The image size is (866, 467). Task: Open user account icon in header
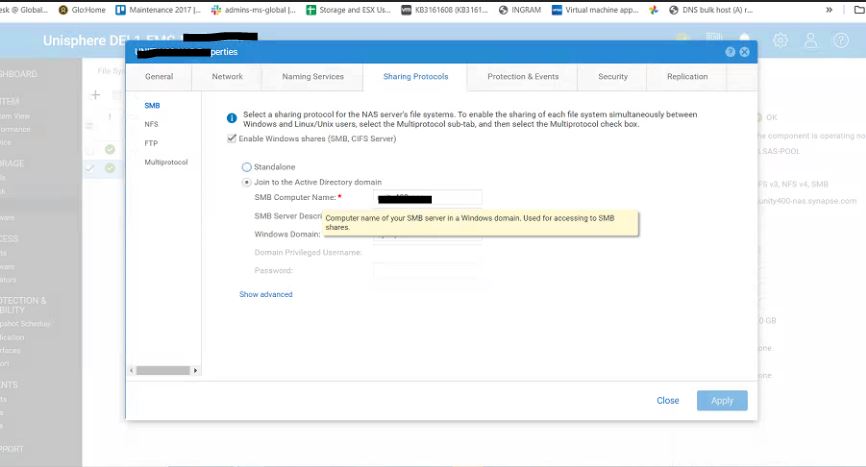click(x=811, y=40)
